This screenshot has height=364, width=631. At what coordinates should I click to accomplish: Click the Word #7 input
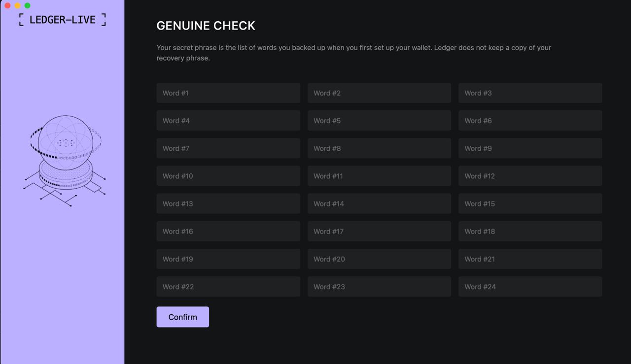[228, 148]
